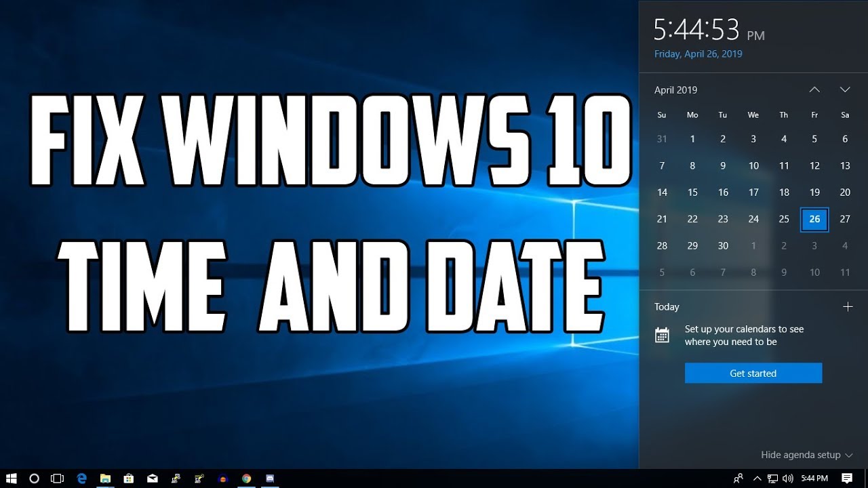868x488 pixels.
Task: Click the "Today" agenda heading
Action: pos(667,307)
